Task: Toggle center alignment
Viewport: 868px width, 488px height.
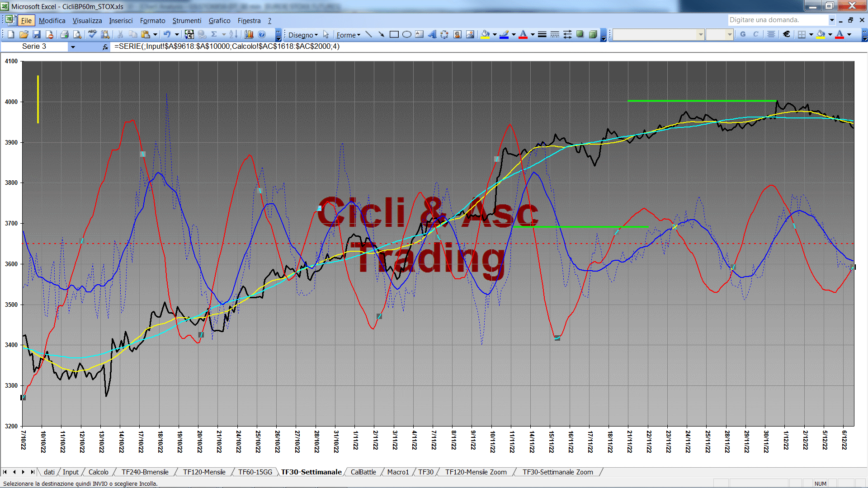Action: [x=771, y=34]
